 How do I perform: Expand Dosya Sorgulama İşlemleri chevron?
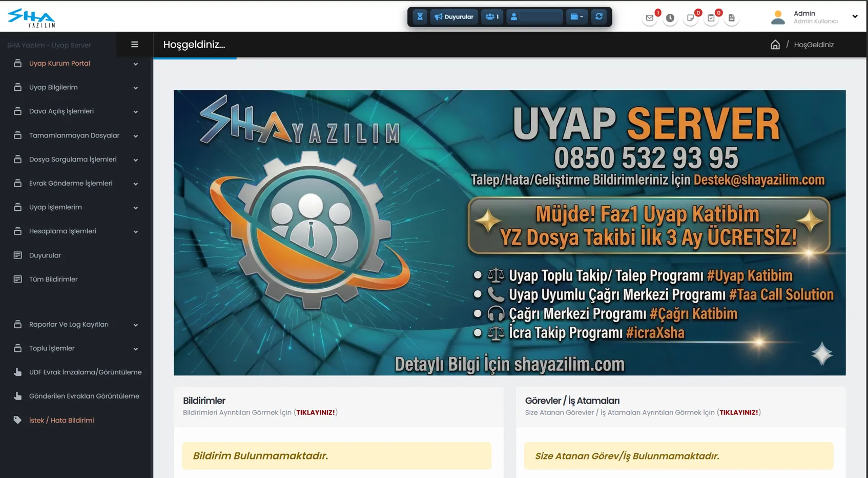(136, 160)
